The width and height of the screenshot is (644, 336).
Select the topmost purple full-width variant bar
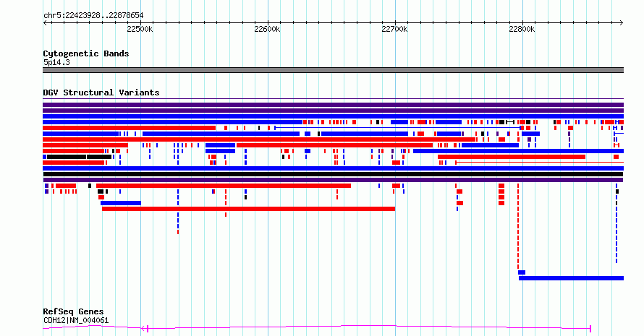click(x=333, y=105)
